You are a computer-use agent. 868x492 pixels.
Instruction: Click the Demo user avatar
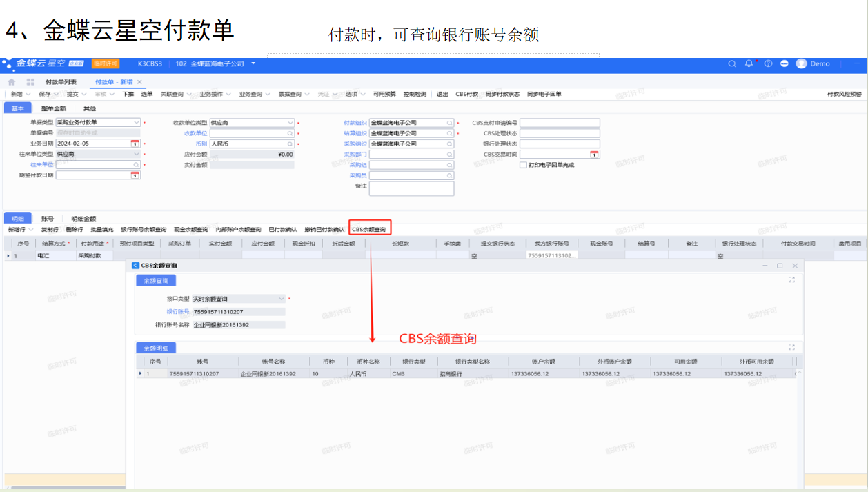point(801,63)
